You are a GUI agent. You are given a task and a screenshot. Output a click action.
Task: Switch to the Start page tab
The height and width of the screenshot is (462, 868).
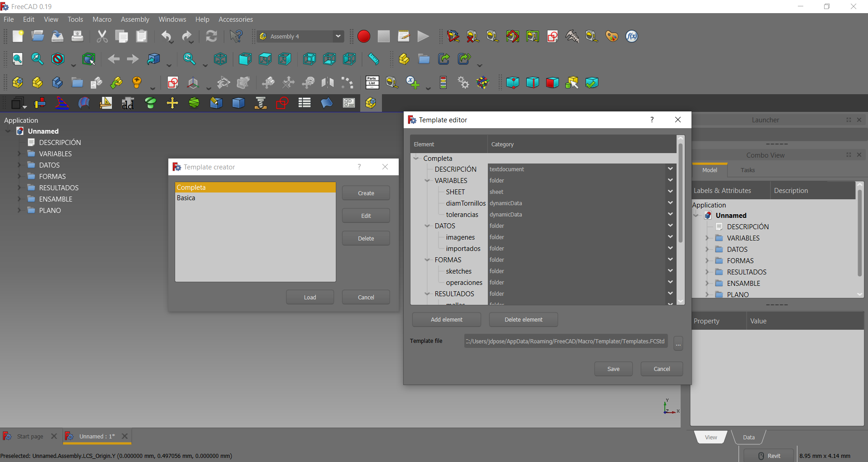pyautogui.click(x=30, y=437)
